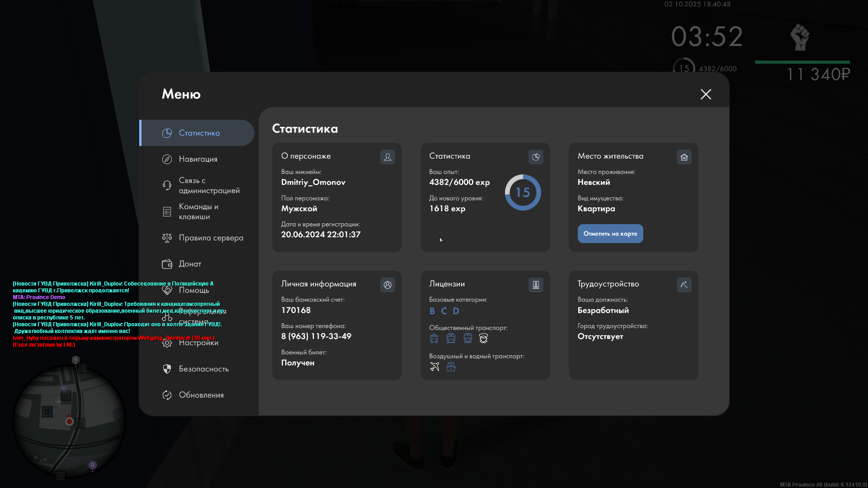Screen dimensions: 868x488
Task: Click the person icon in the Личная информация card
Action: [x=387, y=285]
